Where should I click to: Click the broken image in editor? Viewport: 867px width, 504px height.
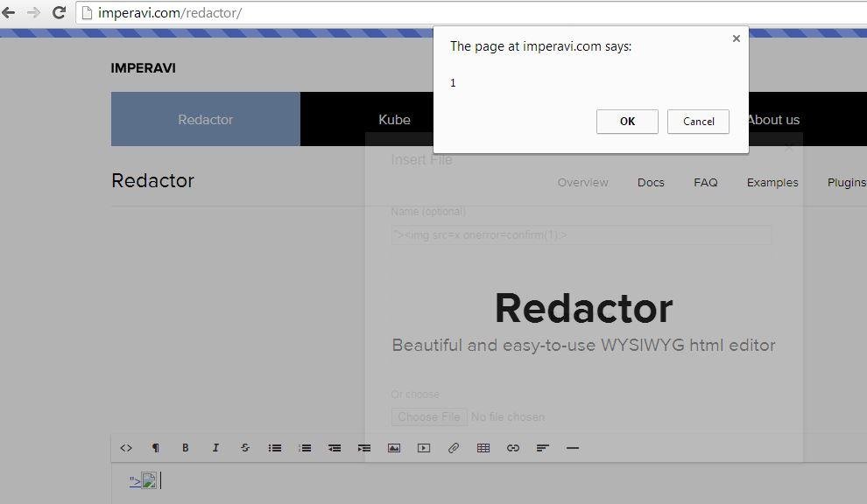[149, 480]
